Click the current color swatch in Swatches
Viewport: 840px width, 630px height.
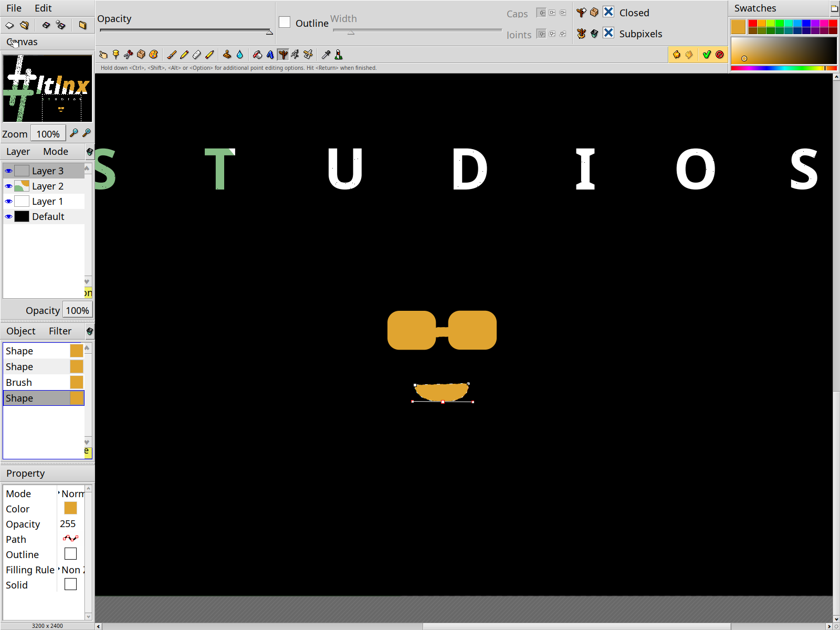tap(738, 27)
